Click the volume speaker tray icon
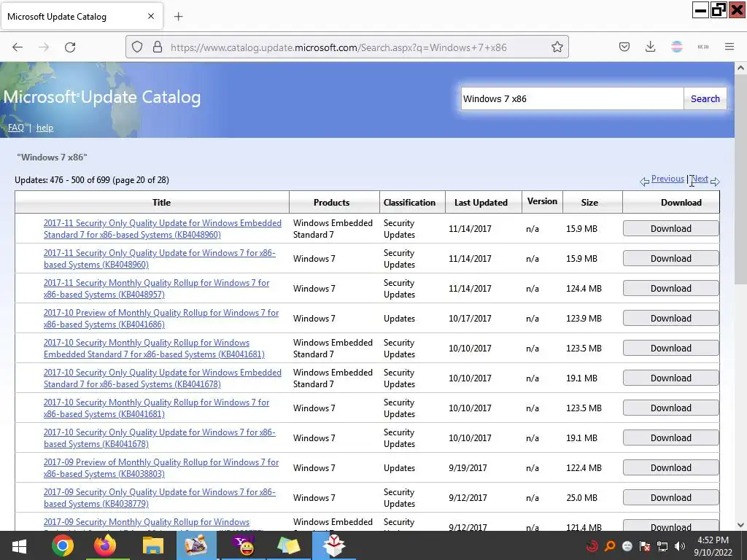This screenshot has height=560, width=747. pos(680,546)
